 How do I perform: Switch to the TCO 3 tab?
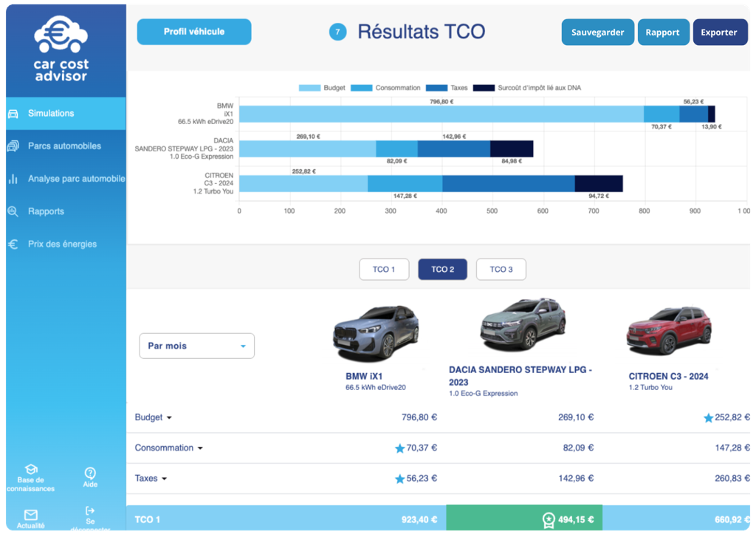[x=501, y=269]
